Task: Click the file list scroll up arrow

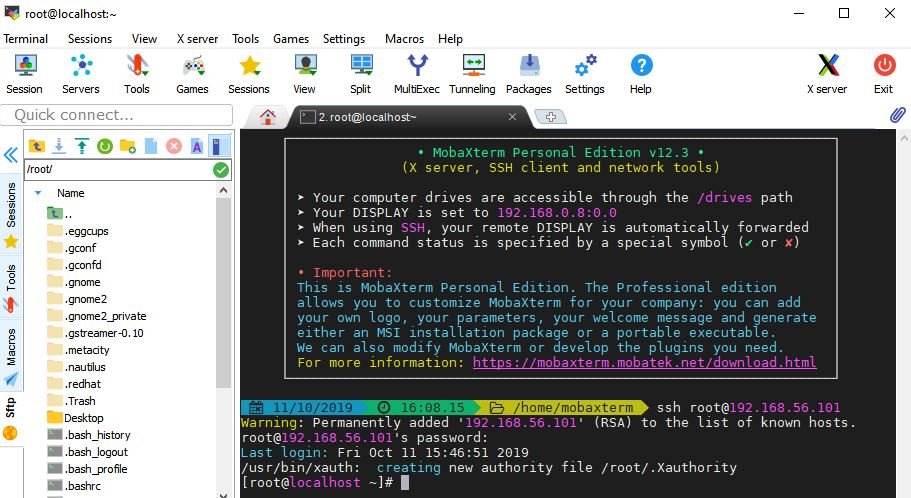Action: point(224,191)
